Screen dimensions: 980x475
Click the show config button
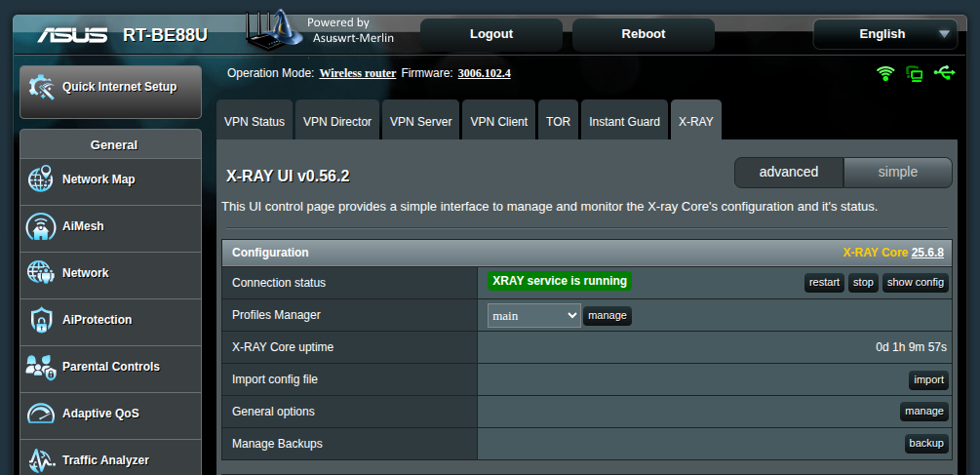(x=915, y=283)
